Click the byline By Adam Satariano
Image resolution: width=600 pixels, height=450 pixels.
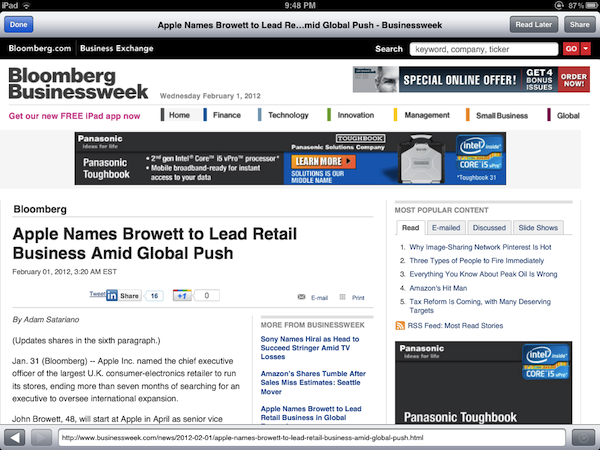click(x=46, y=320)
